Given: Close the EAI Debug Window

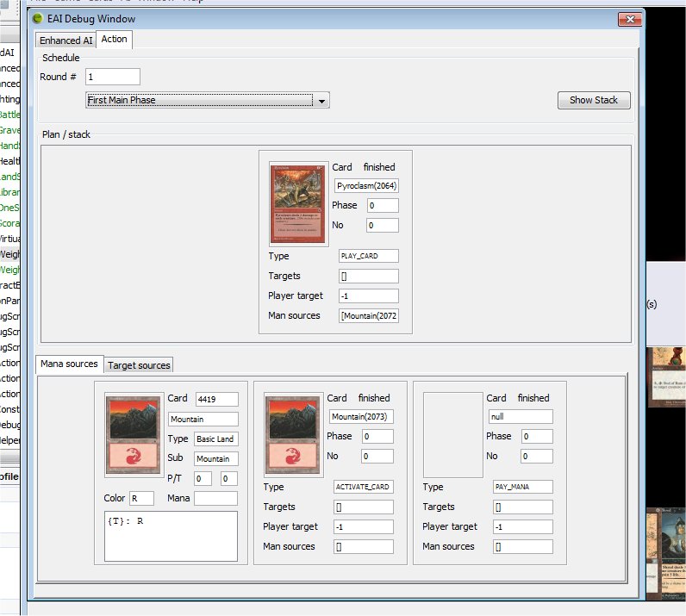Looking at the screenshot, I should point(630,19).
